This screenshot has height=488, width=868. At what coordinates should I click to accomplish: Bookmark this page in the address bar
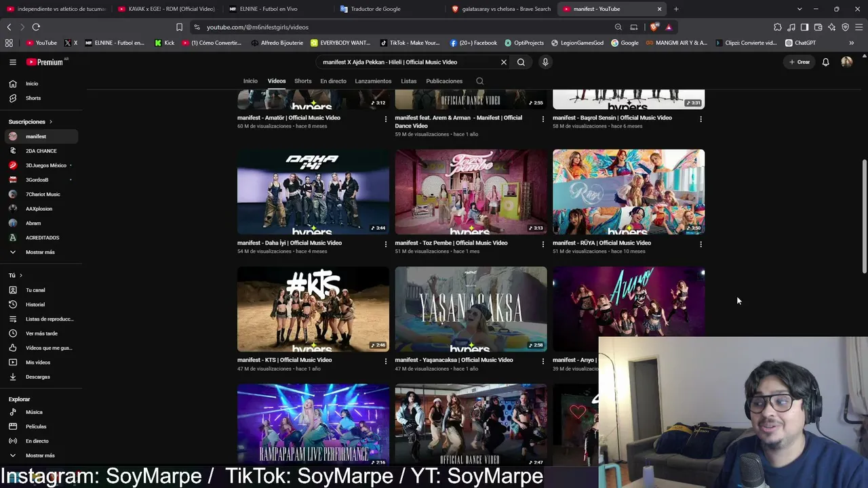179,27
